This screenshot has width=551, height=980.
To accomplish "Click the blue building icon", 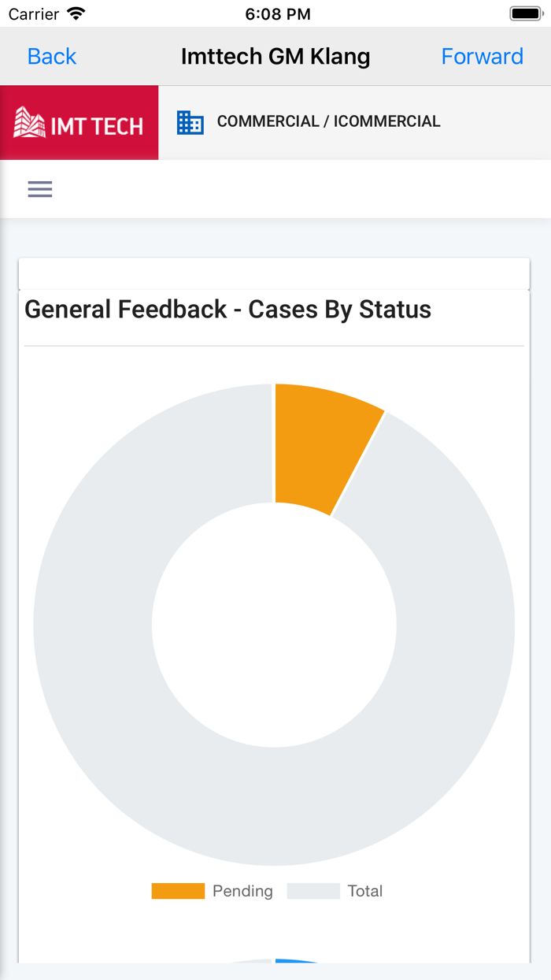I will point(190,122).
